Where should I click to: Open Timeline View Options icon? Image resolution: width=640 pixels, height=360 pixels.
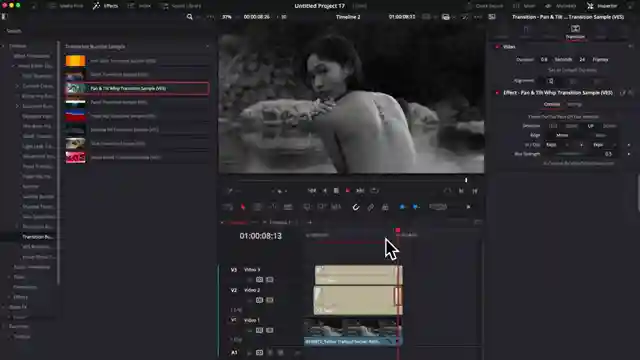coord(227,207)
